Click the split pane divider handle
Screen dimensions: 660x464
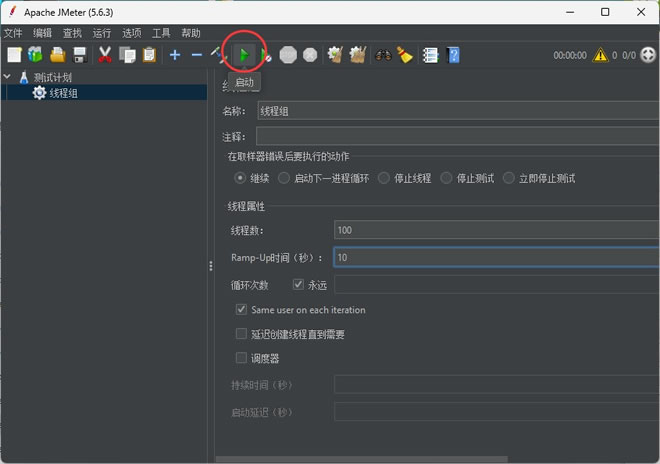[210, 266]
